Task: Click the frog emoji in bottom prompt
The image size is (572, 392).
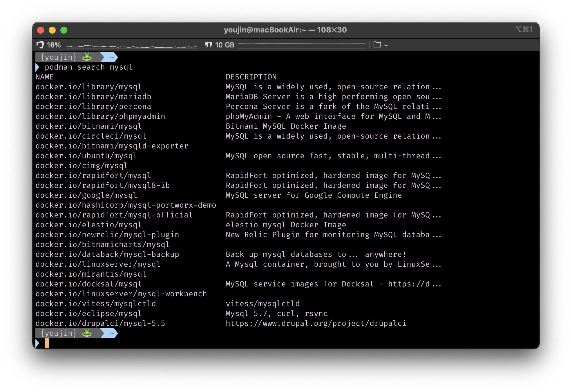Action: point(87,333)
